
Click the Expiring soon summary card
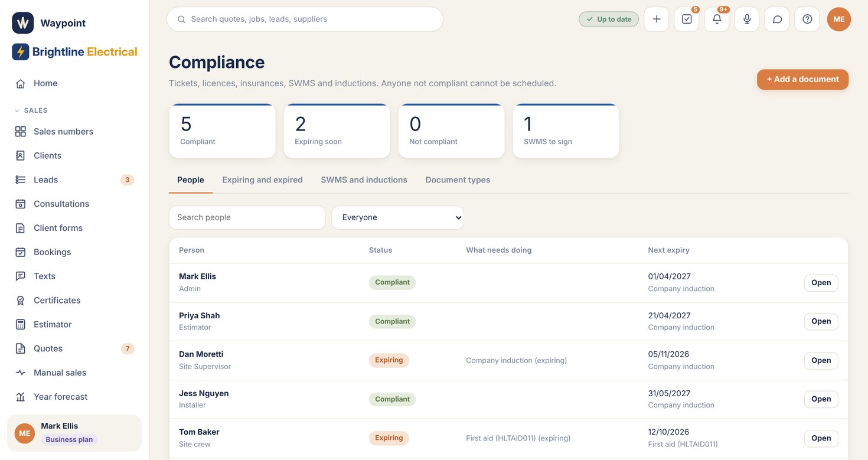(337, 131)
